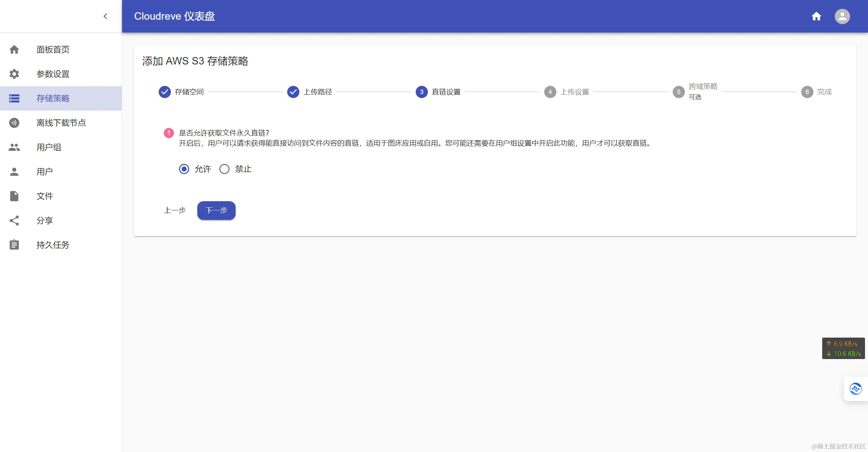
Task: Click 下一步 button to continue
Action: tap(216, 210)
